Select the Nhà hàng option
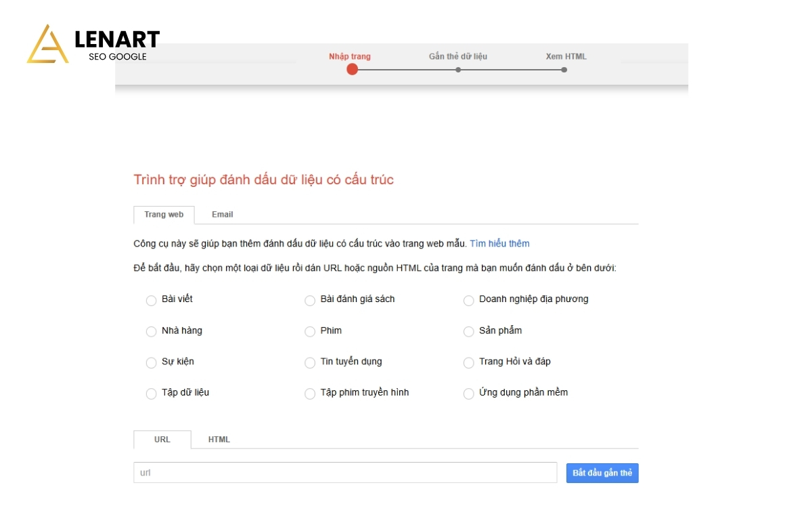 point(152,331)
